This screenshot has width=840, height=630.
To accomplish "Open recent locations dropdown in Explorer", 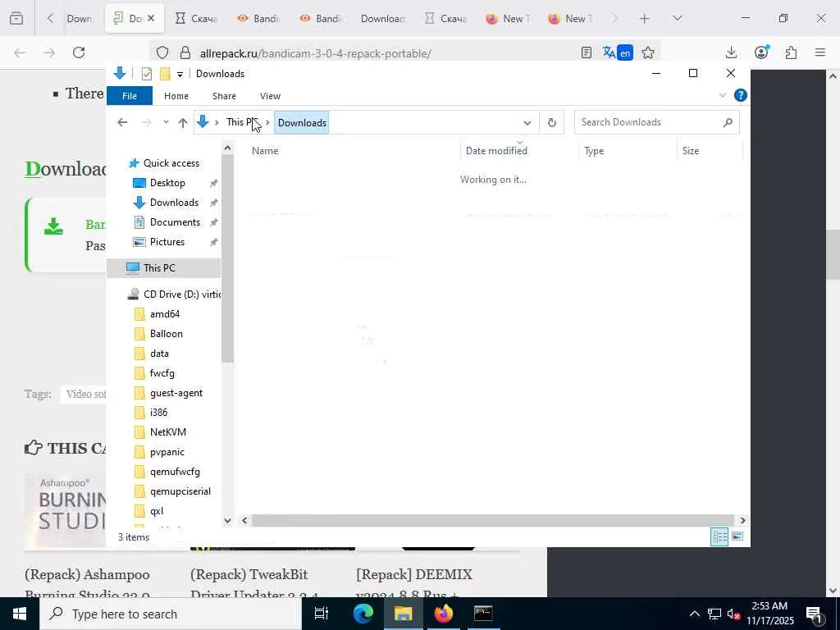I will pyautogui.click(x=166, y=123).
